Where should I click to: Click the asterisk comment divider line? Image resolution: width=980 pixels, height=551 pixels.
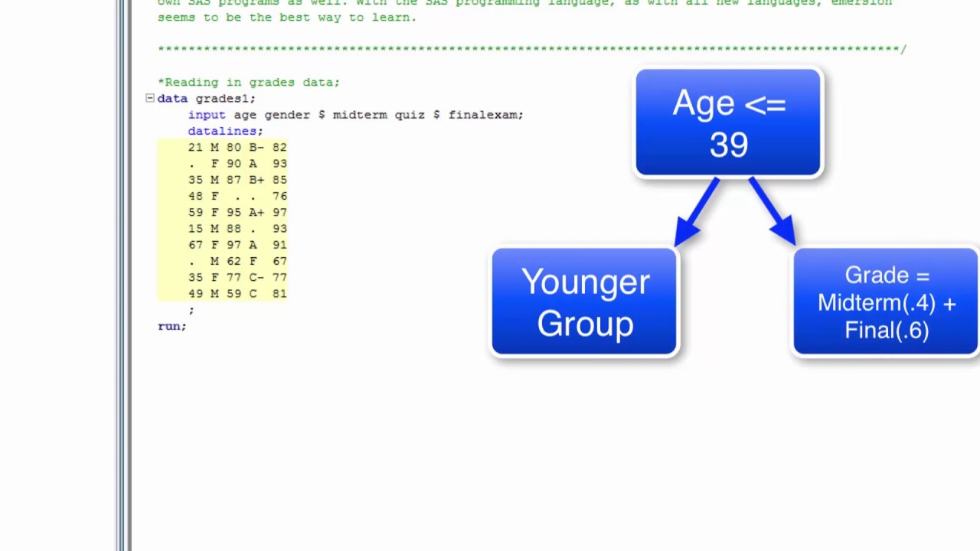(532, 49)
